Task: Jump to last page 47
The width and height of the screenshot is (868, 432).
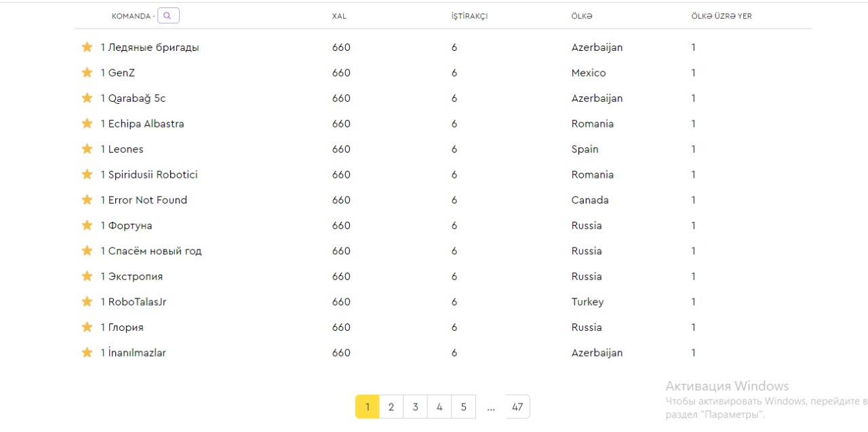Action: point(517,407)
